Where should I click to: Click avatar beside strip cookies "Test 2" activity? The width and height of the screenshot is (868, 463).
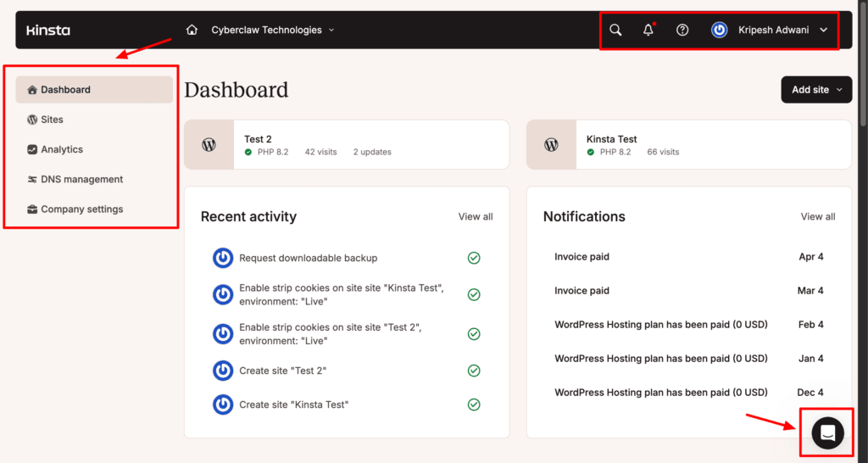(223, 334)
